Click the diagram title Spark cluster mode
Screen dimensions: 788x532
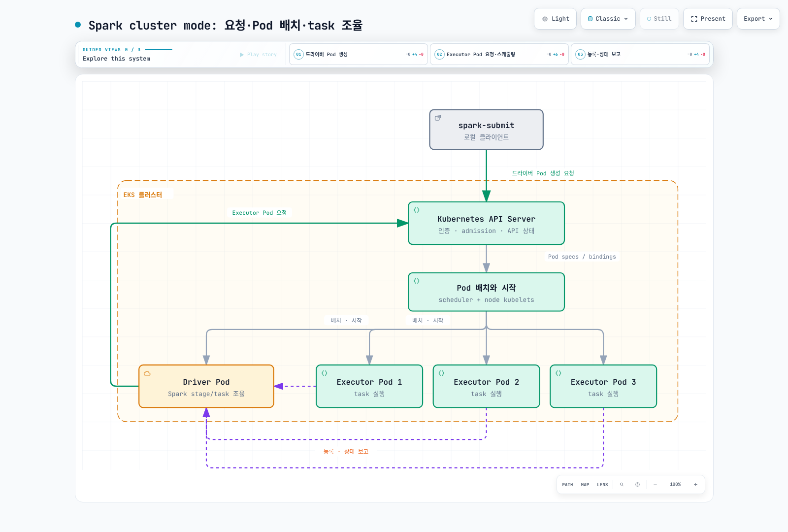click(x=226, y=25)
